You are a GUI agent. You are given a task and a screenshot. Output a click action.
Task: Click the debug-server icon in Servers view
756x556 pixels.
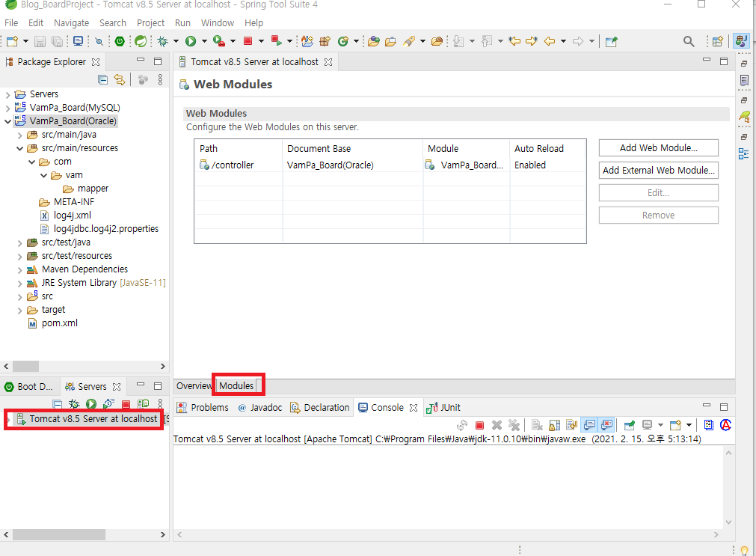[x=74, y=403]
